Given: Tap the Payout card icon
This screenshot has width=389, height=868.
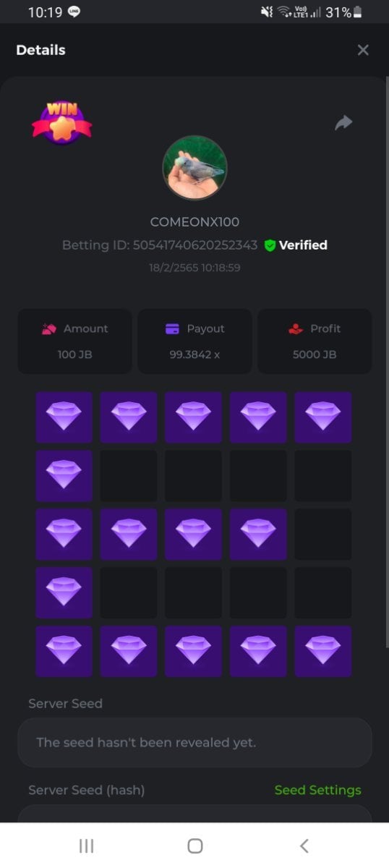Looking at the screenshot, I should pos(172,328).
